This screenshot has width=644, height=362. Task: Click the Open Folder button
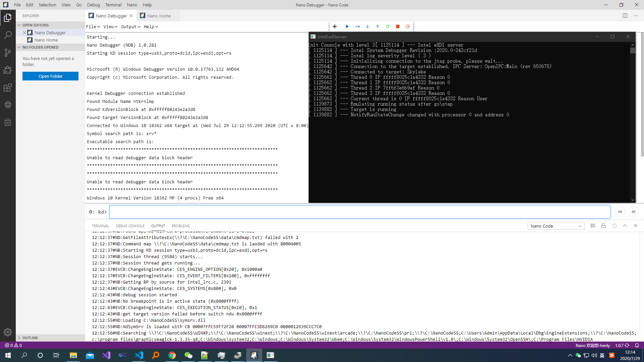click(x=50, y=76)
